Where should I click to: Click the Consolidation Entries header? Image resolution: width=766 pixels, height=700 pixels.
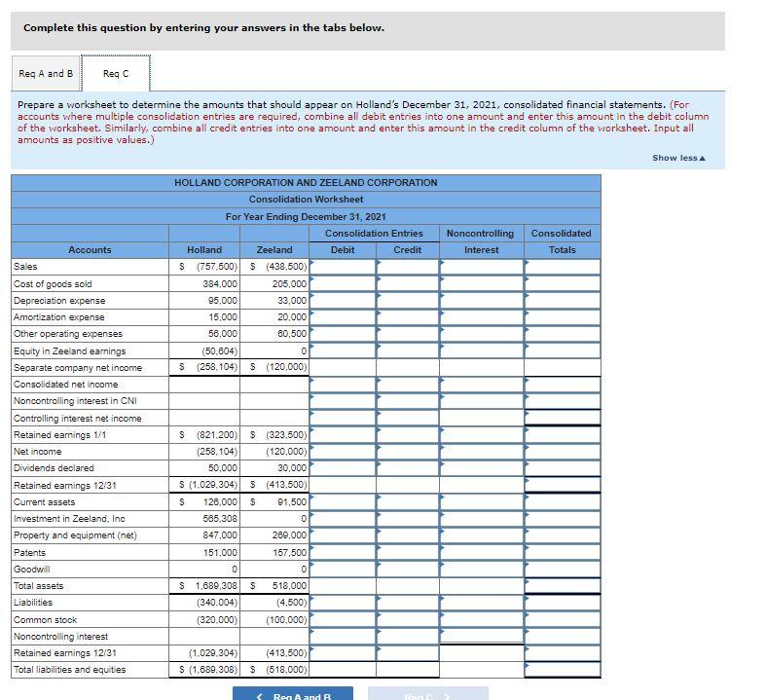click(374, 234)
